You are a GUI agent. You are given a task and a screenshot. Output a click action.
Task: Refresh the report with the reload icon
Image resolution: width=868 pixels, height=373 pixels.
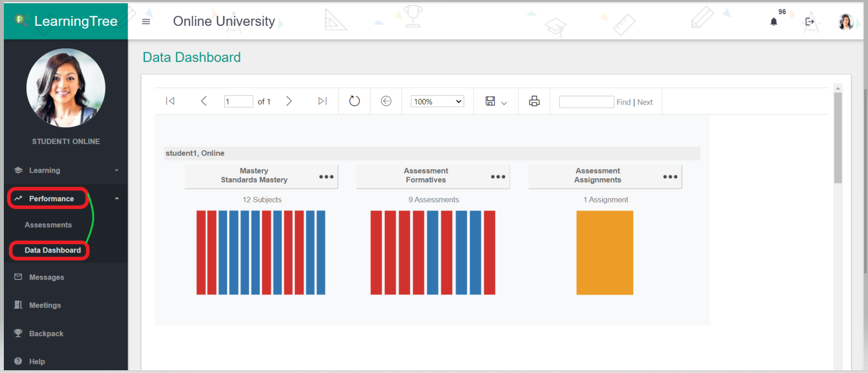[x=355, y=101]
